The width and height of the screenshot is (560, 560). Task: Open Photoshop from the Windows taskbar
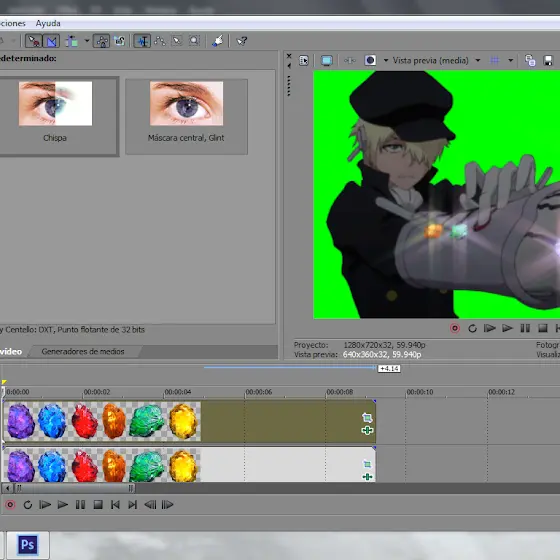tap(28, 545)
